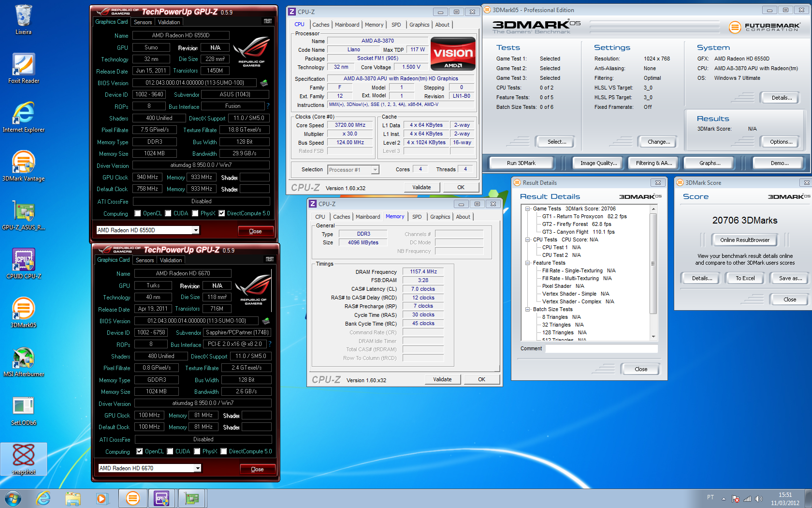Click the volume speaker tray icon
The width and height of the screenshot is (812, 508).
point(758,499)
